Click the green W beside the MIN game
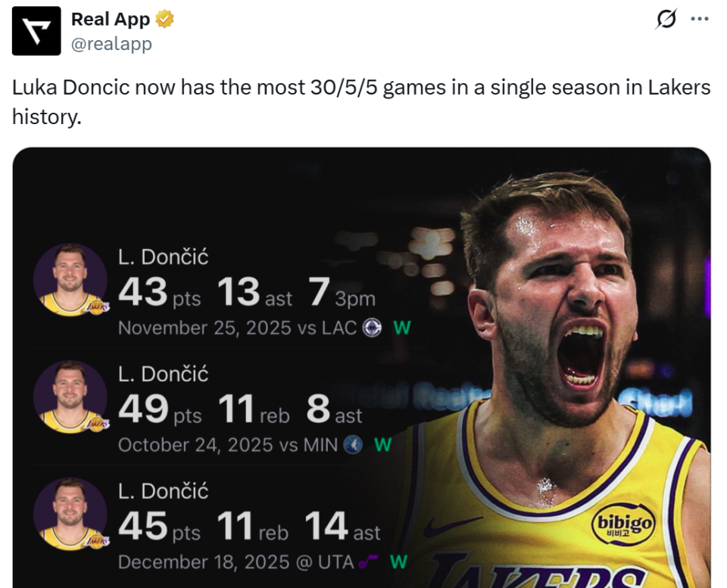727x588 pixels. coord(383,445)
